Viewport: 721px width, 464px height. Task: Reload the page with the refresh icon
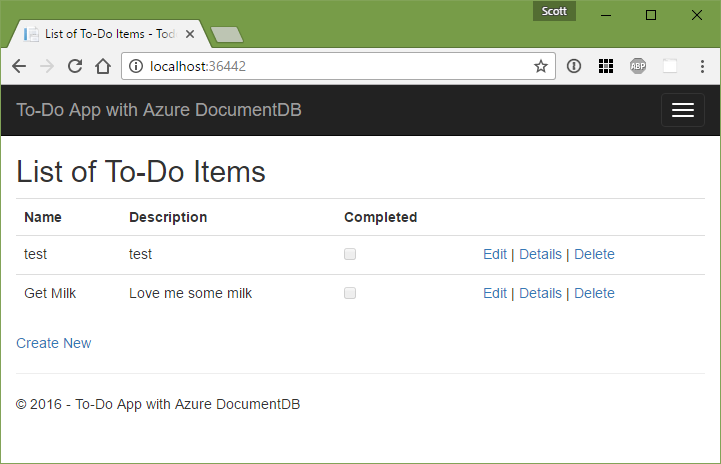pos(75,66)
